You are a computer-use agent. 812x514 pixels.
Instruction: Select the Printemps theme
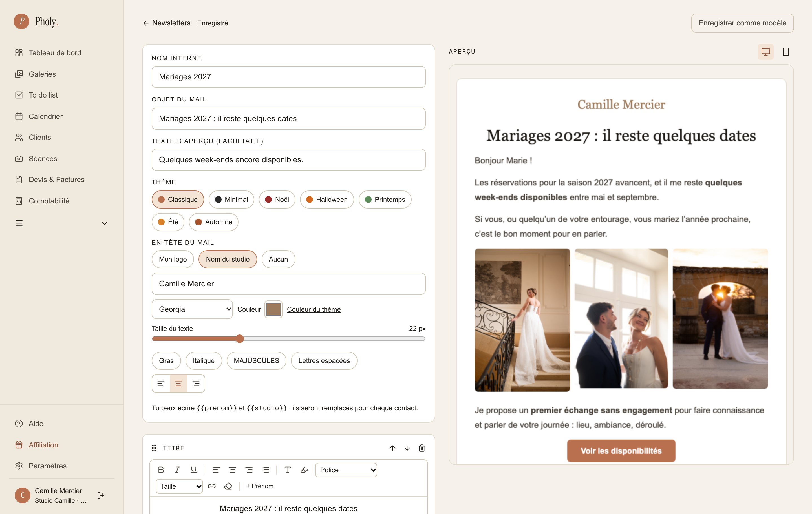385,200
